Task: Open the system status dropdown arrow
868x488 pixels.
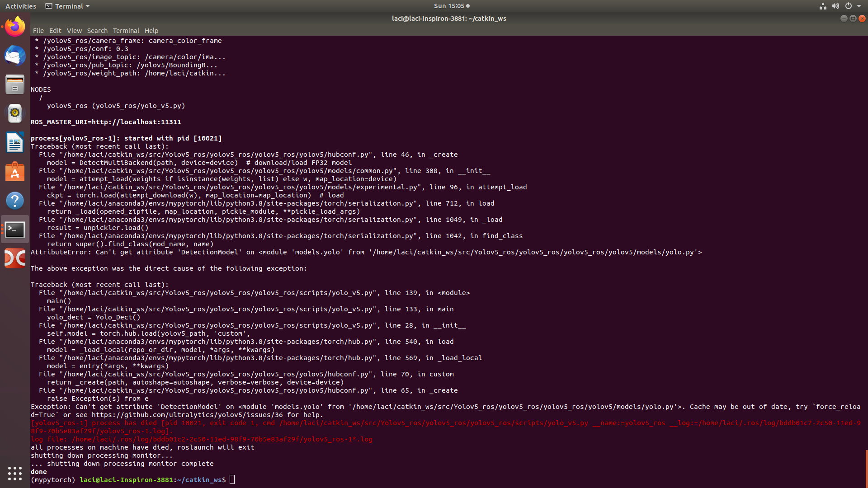Action: click(x=860, y=6)
